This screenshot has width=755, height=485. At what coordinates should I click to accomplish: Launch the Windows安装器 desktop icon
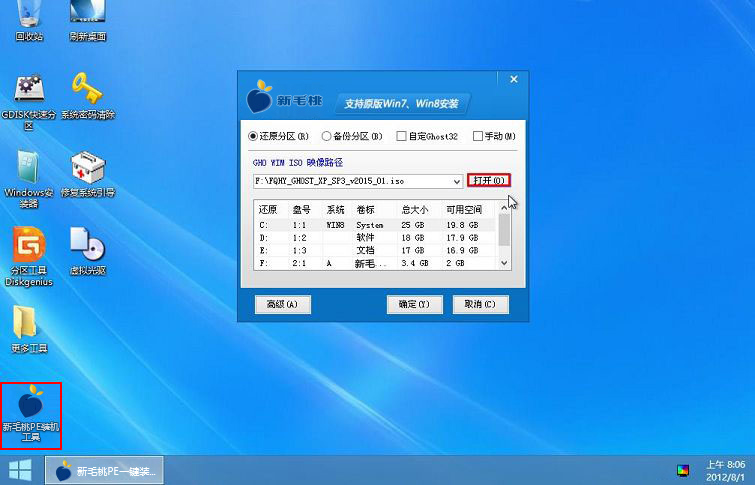click(29, 179)
